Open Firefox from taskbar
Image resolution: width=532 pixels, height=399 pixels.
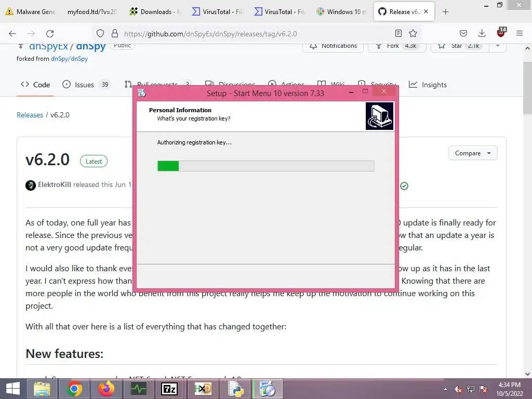107,389
